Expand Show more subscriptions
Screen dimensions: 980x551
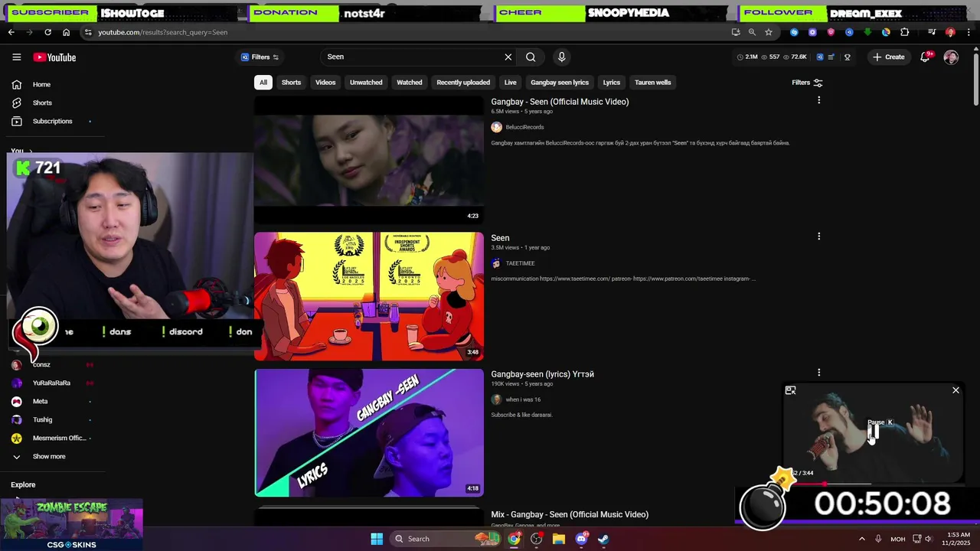coord(49,456)
